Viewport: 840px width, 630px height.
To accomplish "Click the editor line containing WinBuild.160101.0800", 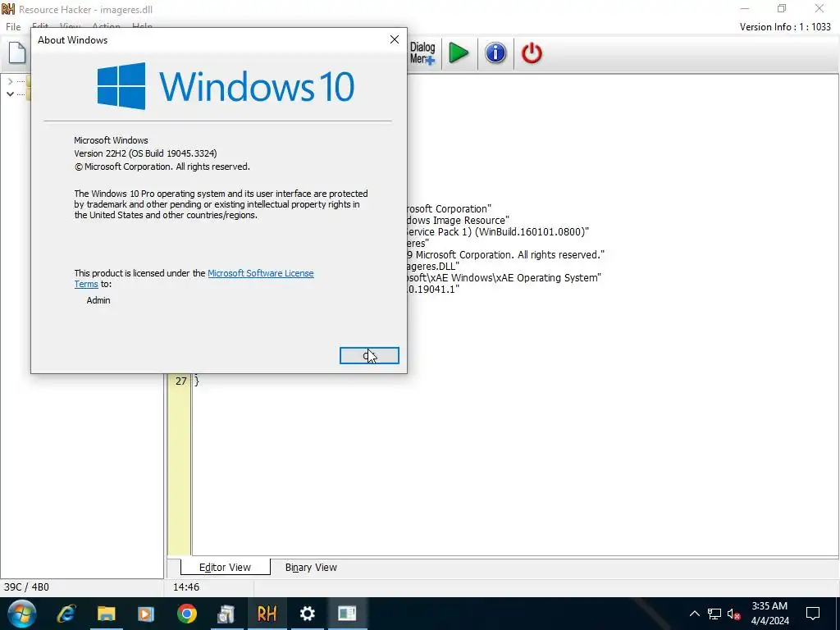I will click(x=498, y=232).
